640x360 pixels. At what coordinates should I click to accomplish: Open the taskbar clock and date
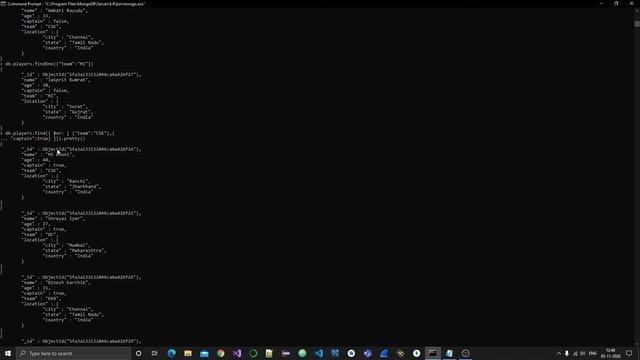click(x=610, y=353)
